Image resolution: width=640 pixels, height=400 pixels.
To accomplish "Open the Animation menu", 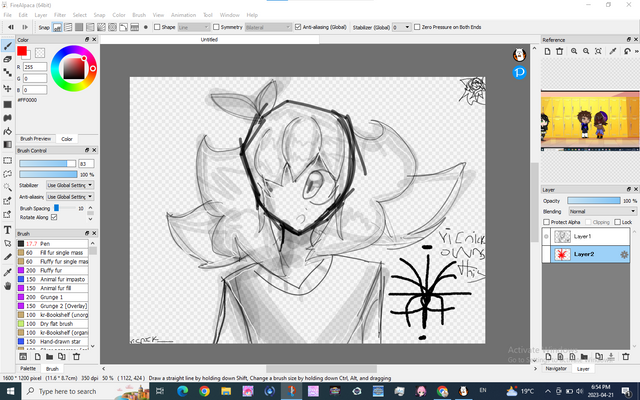I will click(183, 15).
